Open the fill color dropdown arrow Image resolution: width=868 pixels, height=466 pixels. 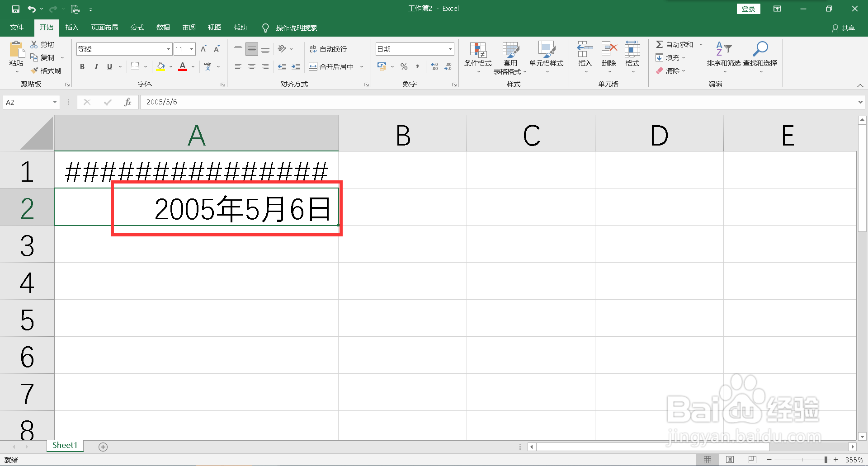point(170,66)
